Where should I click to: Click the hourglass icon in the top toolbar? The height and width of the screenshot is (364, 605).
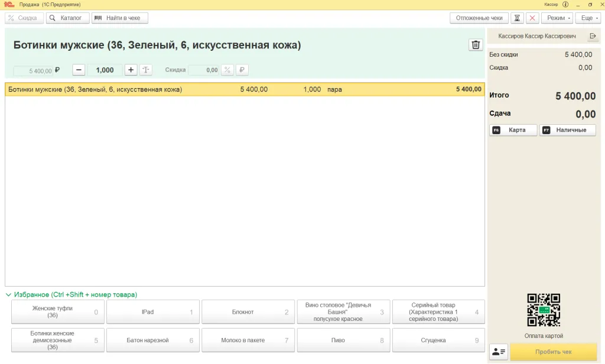tap(516, 18)
